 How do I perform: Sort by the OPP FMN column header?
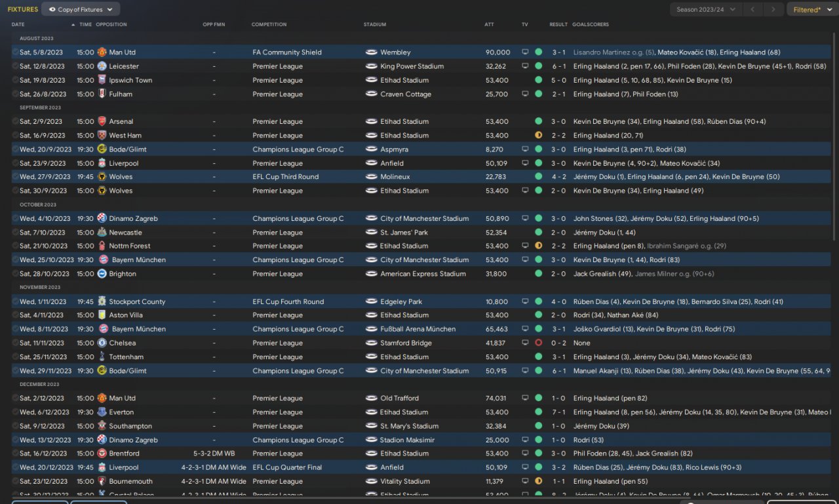point(214,25)
